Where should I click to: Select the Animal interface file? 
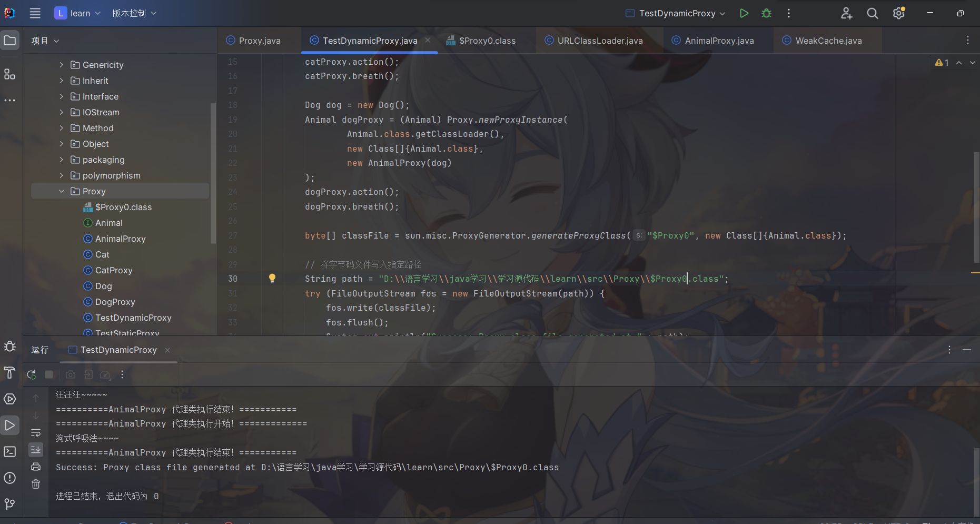pos(103,223)
